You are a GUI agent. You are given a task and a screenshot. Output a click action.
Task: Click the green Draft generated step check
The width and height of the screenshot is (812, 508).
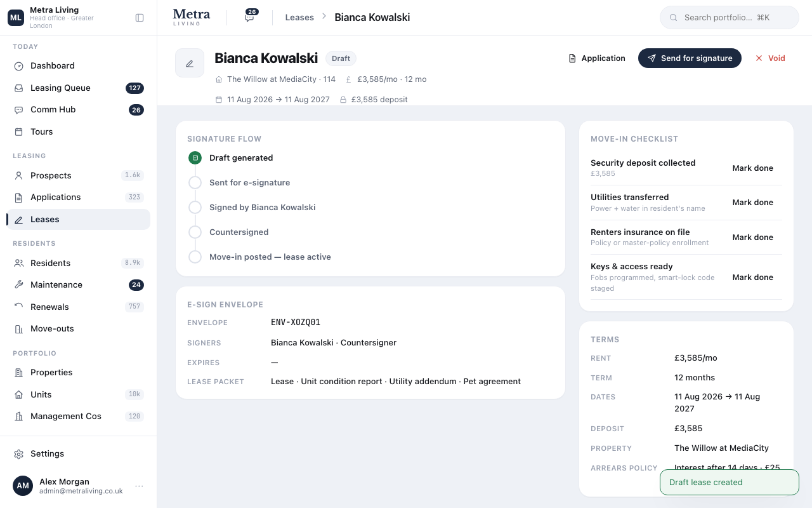click(x=195, y=158)
